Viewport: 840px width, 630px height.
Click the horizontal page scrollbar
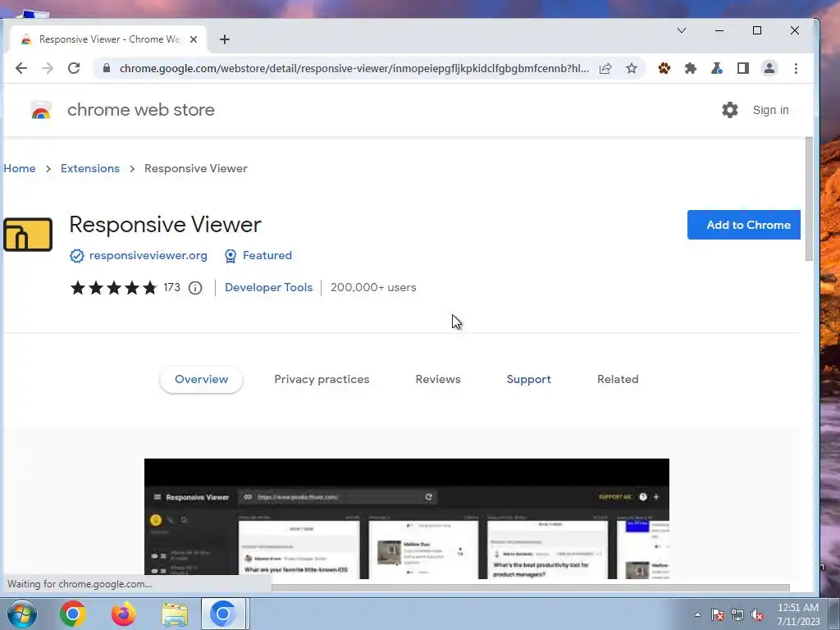(x=531, y=587)
